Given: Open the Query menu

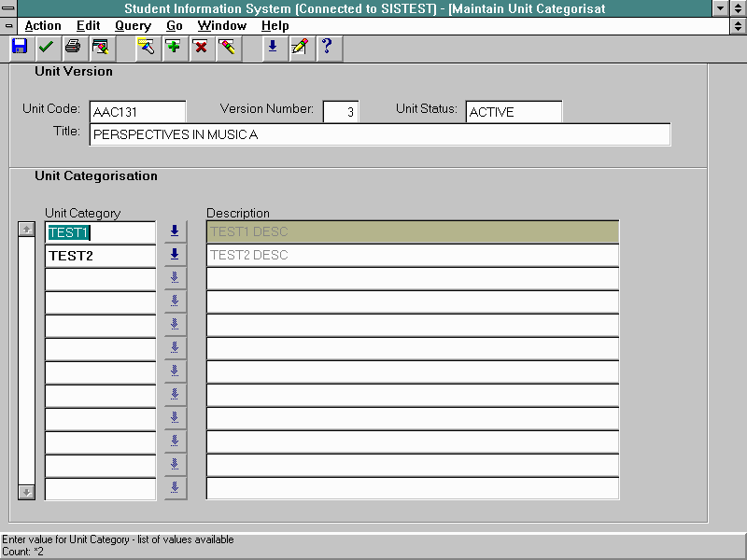Looking at the screenshot, I should (133, 26).
